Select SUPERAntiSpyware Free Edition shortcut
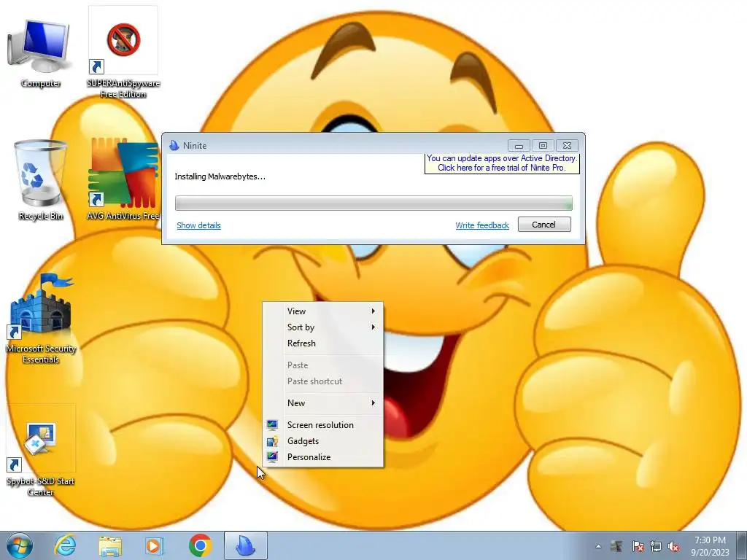 [x=123, y=52]
